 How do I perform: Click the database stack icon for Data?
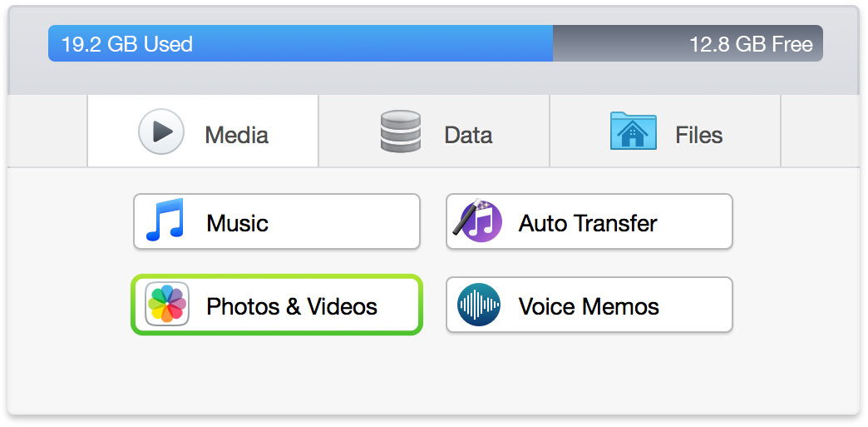(x=400, y=132)
